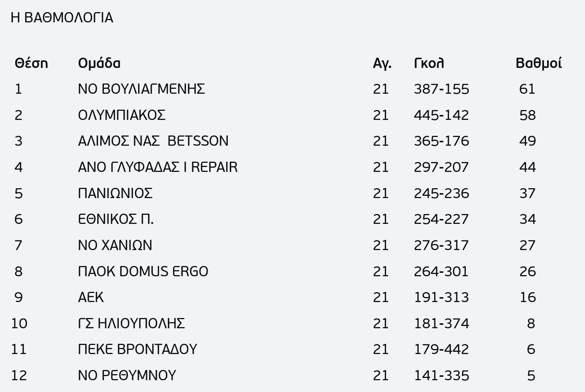Click ΑΝΟ ΓΛΥΦΑΔΑΣ I REPAIR team name

158,167
